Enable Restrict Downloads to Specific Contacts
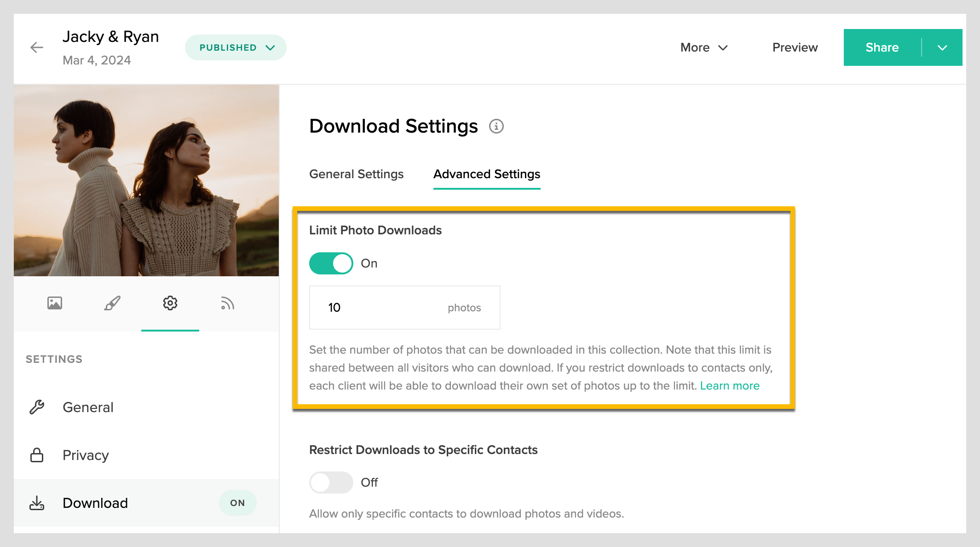The width and height of the screenshot is (980, 547). pyautogui.click(x=331, y=482)
